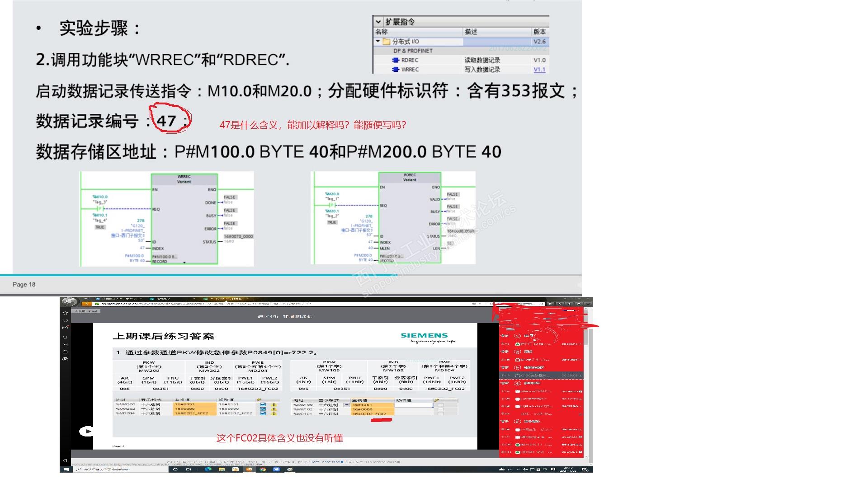Collapse the 扩展指令 panel chevron

click(x=378, y=22)
